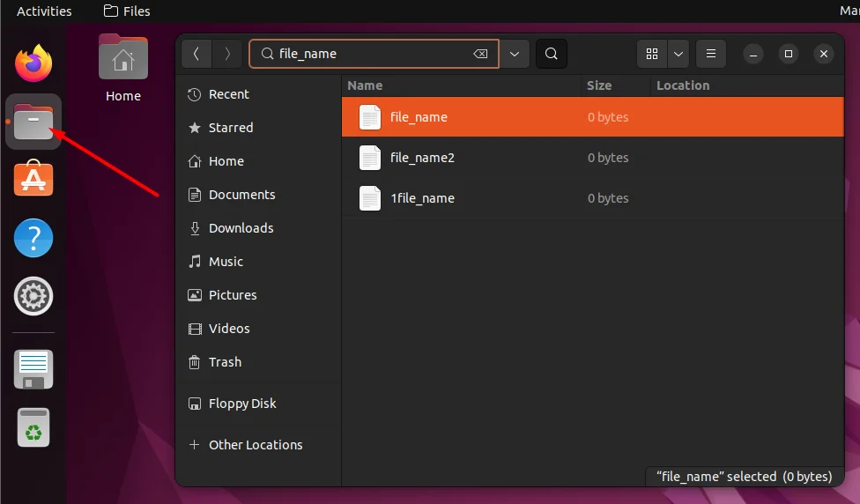Click the Downloads arrow icon in sidebar
860x504 pixels.
click(195, 228)
